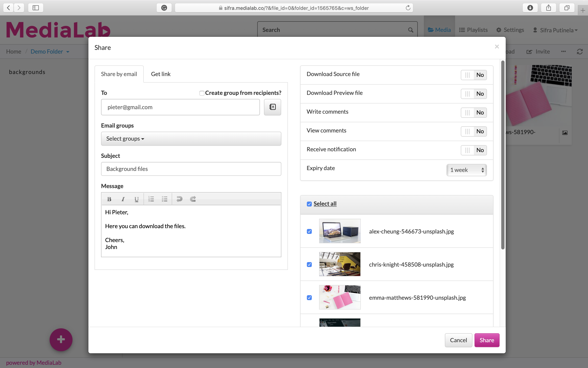The image size is (588, 368).
Task: Open the Expiry date 1 week selector
Action: tap(467, 170)
